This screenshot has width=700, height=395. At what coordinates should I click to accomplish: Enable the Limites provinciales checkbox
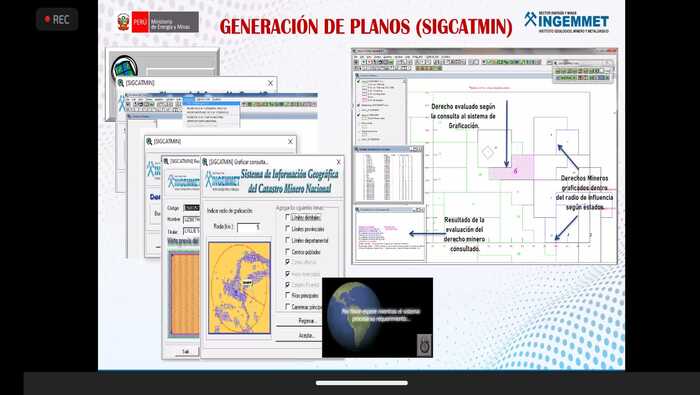288,229
